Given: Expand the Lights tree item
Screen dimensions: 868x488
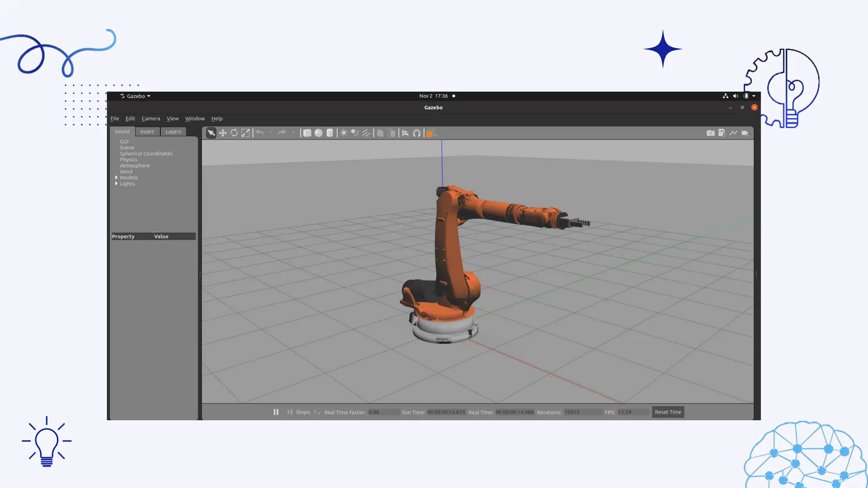Looking at the screenshot, I should click(116, 183).
